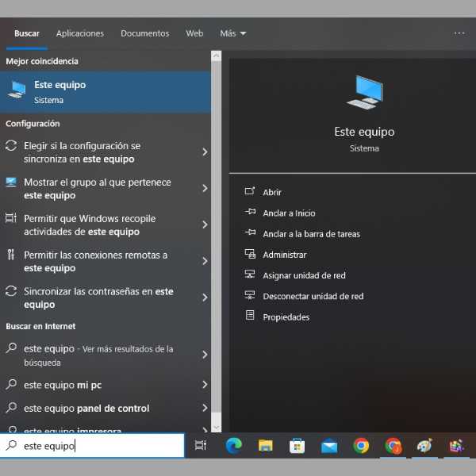476x476 pixels.
Task: Switch to the Documentos tab
Action: pyautogui.click(x=144, y=33)
